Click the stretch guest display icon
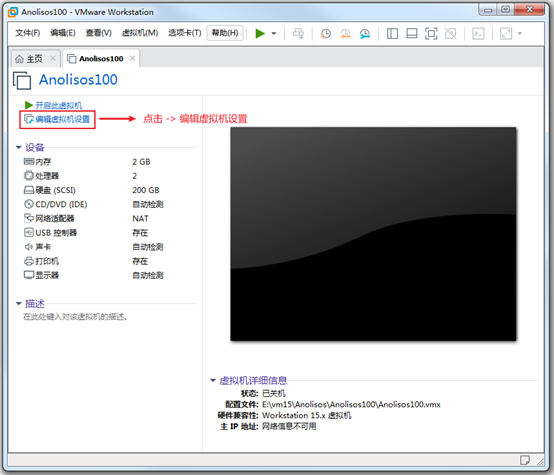Image resolution: width=554 pixels, height=475 pixels. (x=506, y=34)
